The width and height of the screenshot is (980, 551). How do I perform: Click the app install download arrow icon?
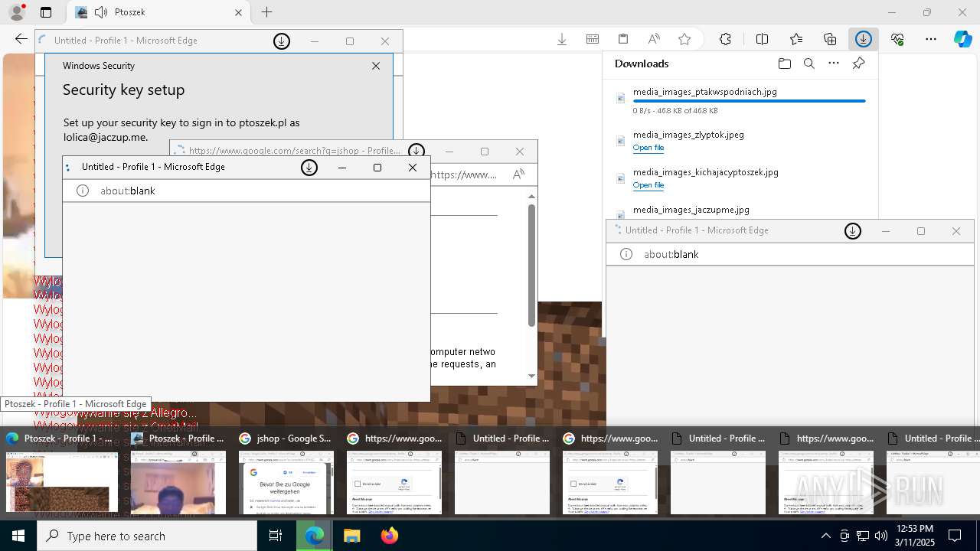562,39
